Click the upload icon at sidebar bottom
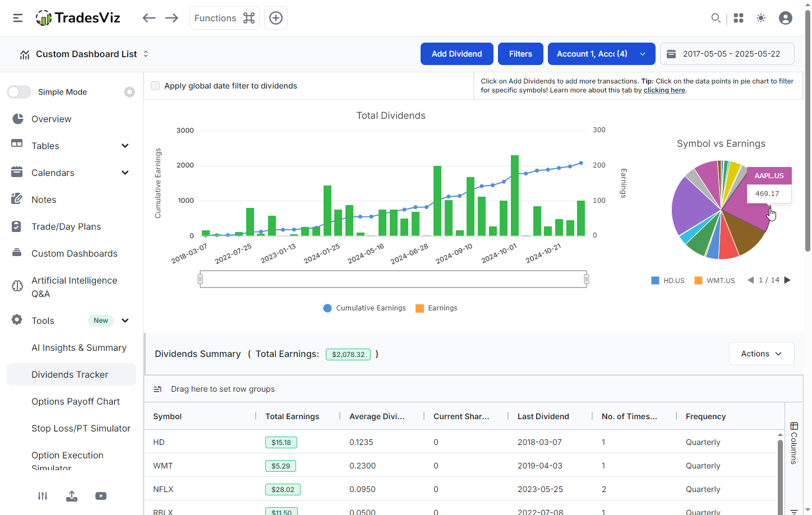This screenshot has width=812, height=515. coord(72,496)
